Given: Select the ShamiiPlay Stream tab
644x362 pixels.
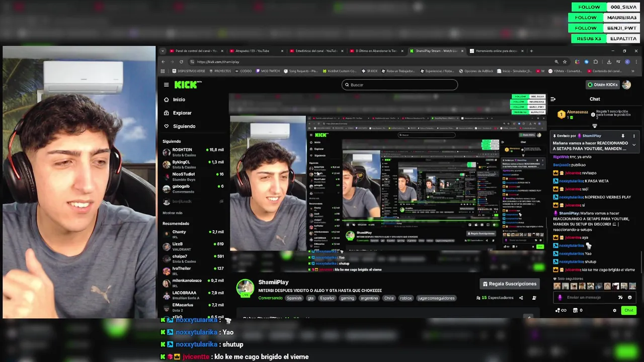Looking at the screenshot, I should [x=436, y=51].
